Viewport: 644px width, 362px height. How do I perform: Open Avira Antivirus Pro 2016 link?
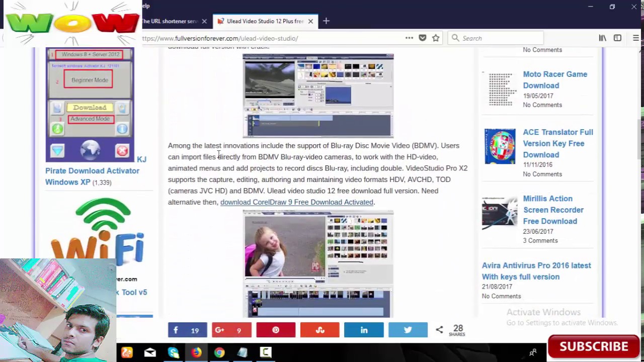coord(536,271)
